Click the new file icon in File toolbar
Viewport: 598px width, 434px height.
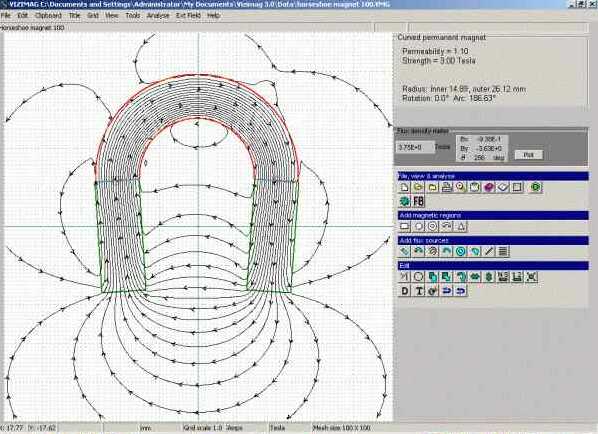(x=404, y=187)
